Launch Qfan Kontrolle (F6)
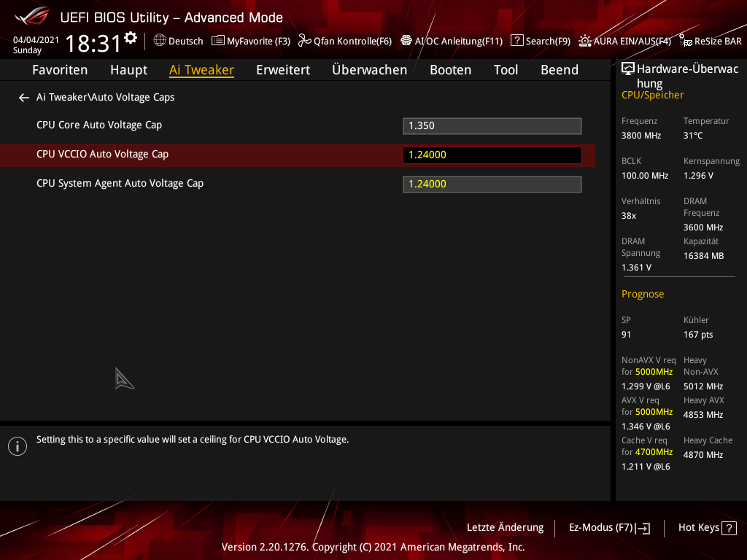Viewport: 747px width, 560px height. (x=345, y=41)
